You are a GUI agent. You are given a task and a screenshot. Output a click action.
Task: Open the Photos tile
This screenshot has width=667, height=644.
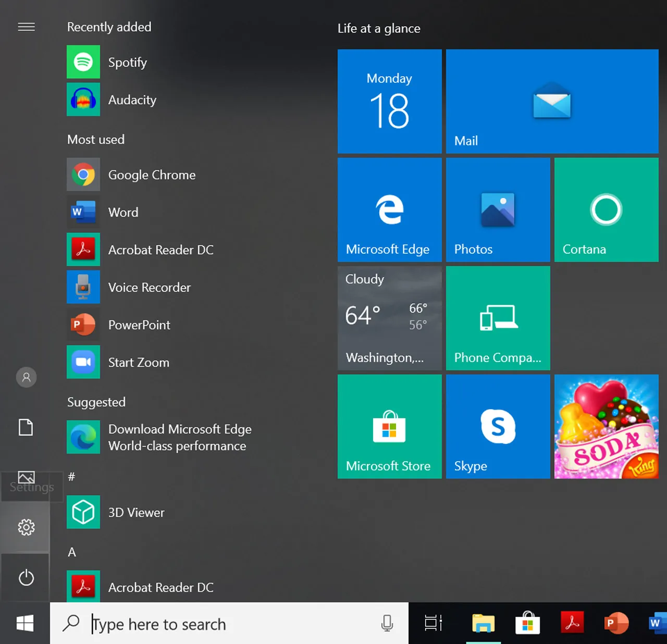click(497, 209)
